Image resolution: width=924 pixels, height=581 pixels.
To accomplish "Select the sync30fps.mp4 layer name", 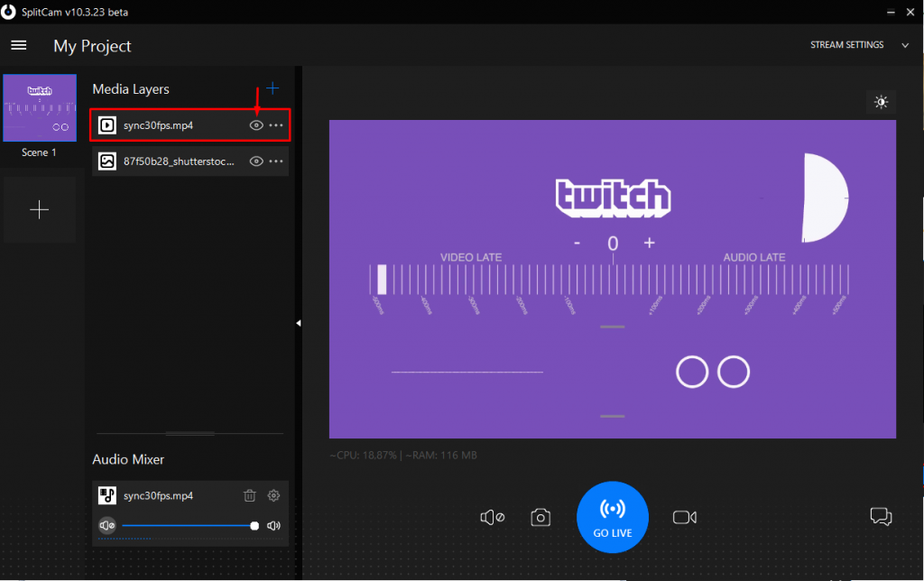I will 158,125.
